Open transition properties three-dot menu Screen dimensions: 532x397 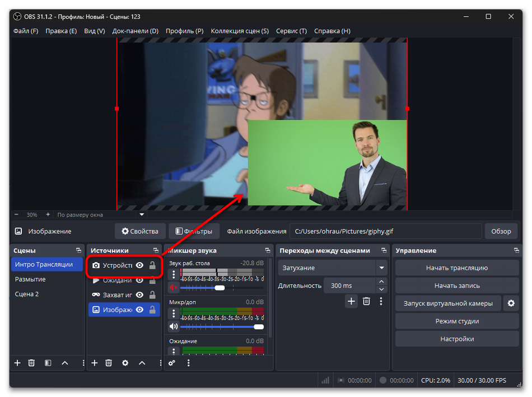(381, 301)
